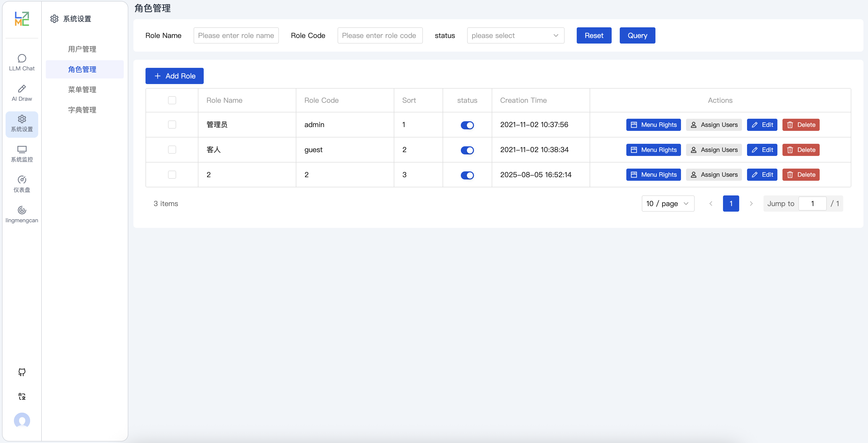Open the user avatar at sidebar bottom
Screen dimensions: 868x443
point(22,420)
